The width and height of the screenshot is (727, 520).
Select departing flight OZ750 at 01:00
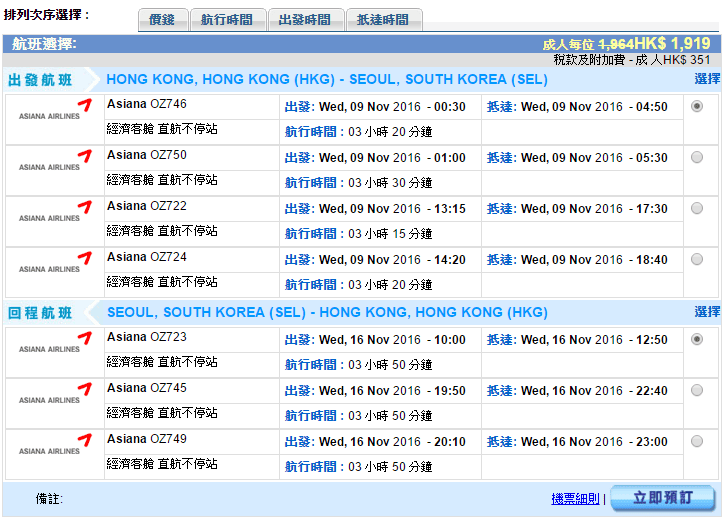click(x=697, y=157)
